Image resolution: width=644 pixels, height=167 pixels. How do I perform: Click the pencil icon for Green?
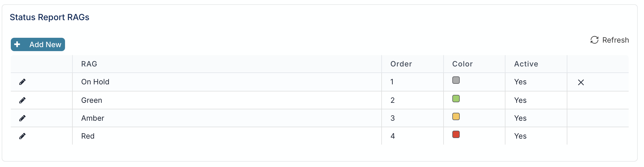tap(22, 100)
